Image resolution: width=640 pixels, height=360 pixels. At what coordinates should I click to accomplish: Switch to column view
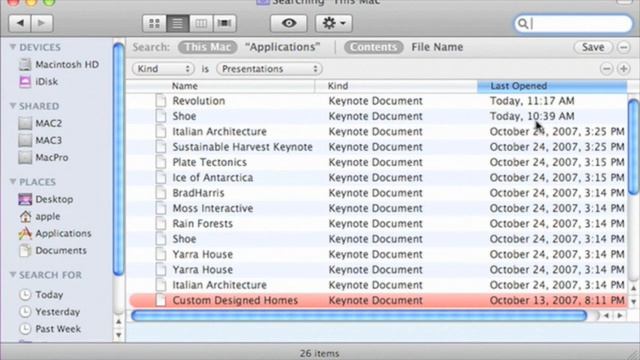pyautogui.click(x=201, y=23)
